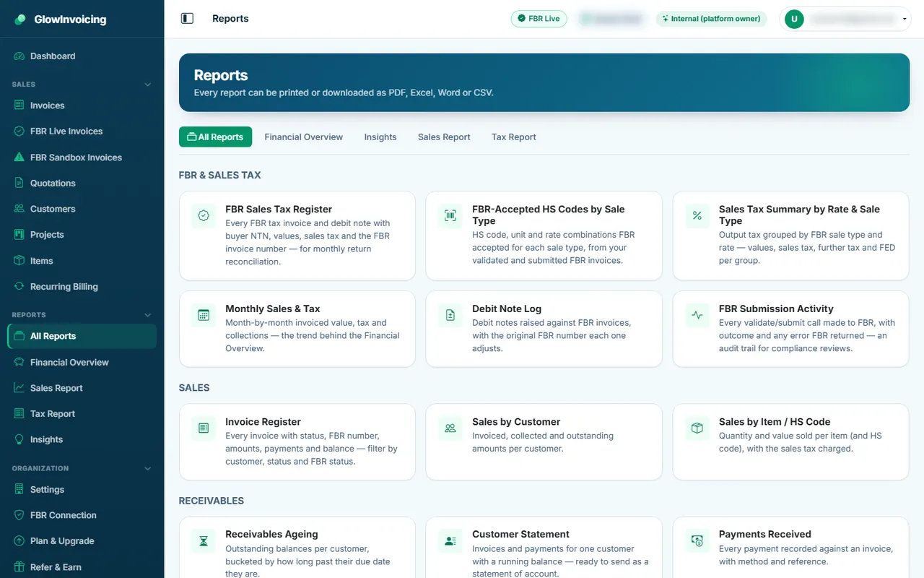The height and width of the screenshot is (578, 924).
Task: Click the GlowInvoicing logo icon
Action: (x=20, y=20)
